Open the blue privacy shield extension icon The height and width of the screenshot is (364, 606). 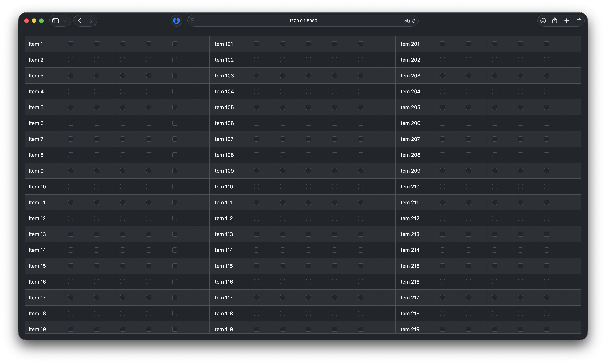coord(176,21)
